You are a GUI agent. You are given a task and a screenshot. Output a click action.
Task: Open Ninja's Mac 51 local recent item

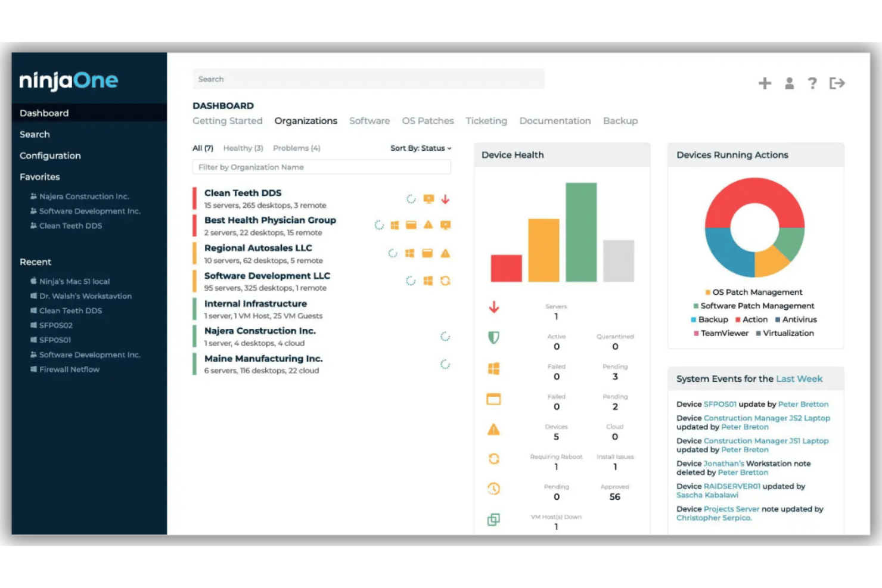coord(70,281)
